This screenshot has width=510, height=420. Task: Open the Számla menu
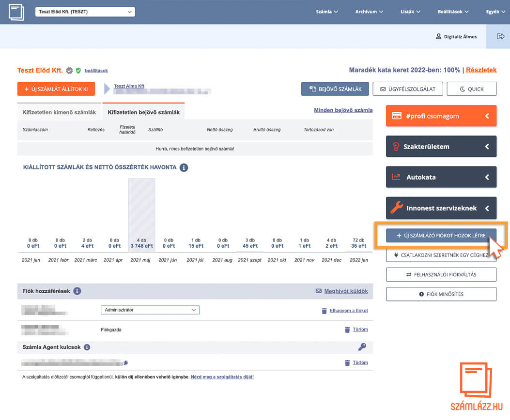(327, 12)
